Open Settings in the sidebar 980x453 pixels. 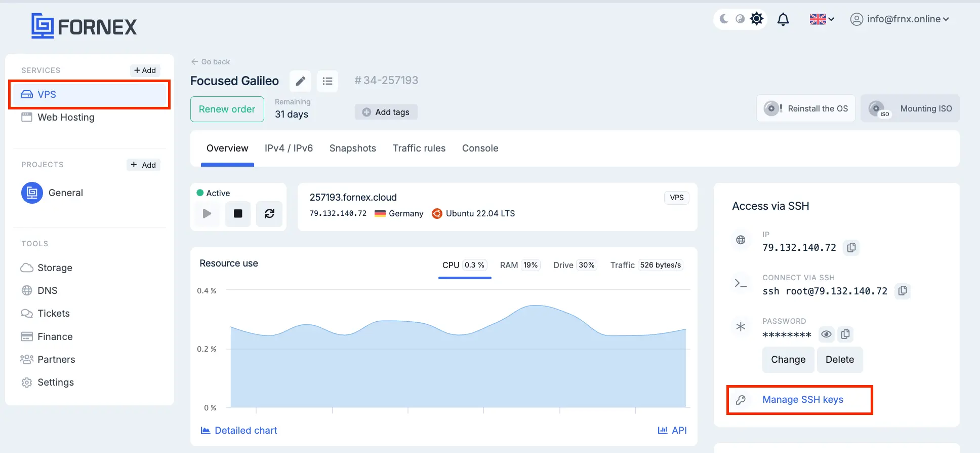click(x=48, y=382)
